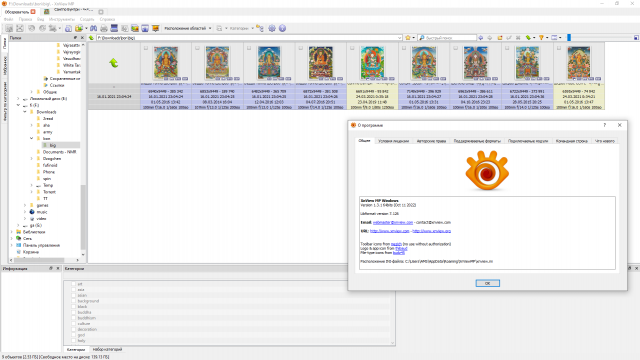Click the binoculars search icon in toolbar
Image resolution: width=640 pixels, height=360 pixels.
coord(93,28)
